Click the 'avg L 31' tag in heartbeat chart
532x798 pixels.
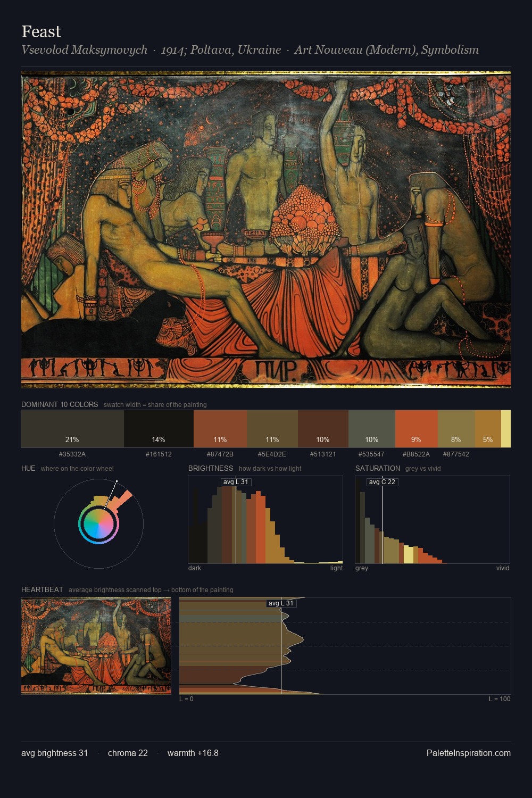[x=281, y=603]
